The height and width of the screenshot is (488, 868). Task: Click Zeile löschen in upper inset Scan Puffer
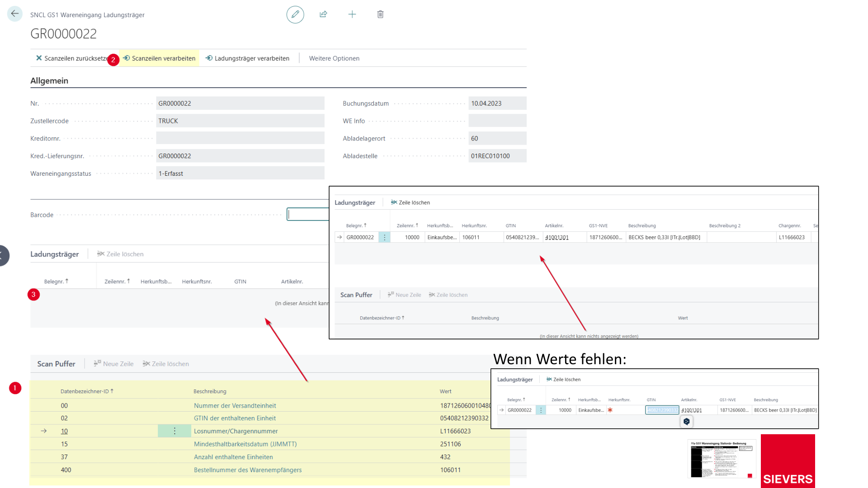click(448, 295)
